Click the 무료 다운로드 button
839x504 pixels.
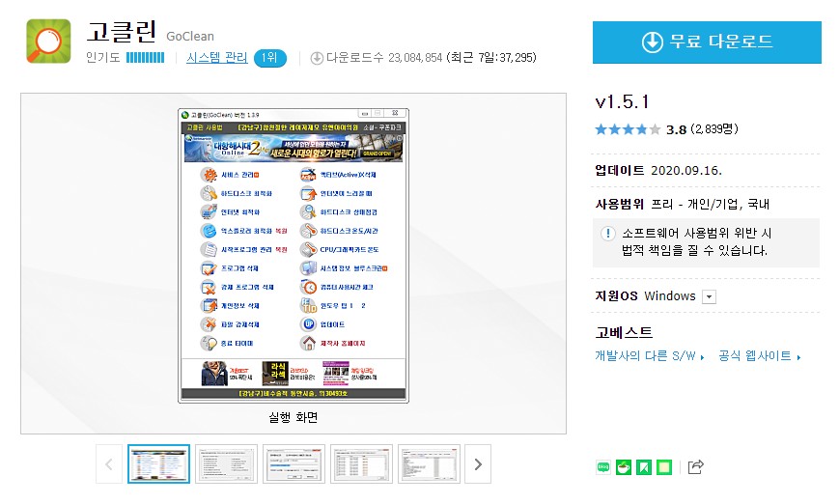pyautogui.click(x=707, y=42)
